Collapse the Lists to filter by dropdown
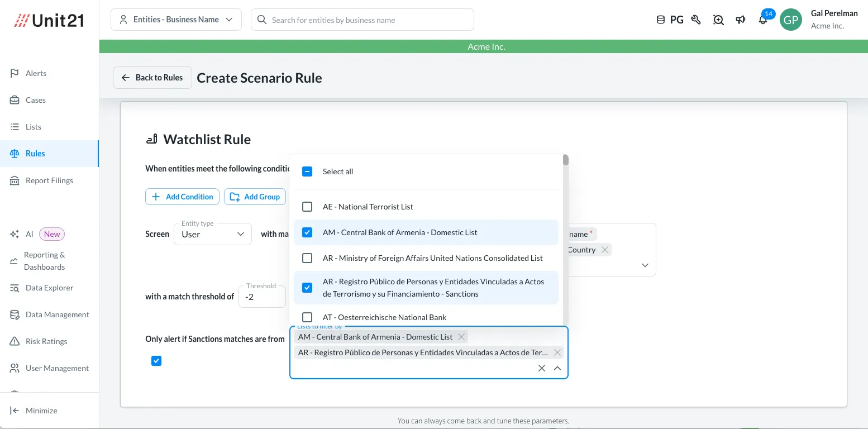The height and width of the screenshot is (429, 868). (557, 368)
